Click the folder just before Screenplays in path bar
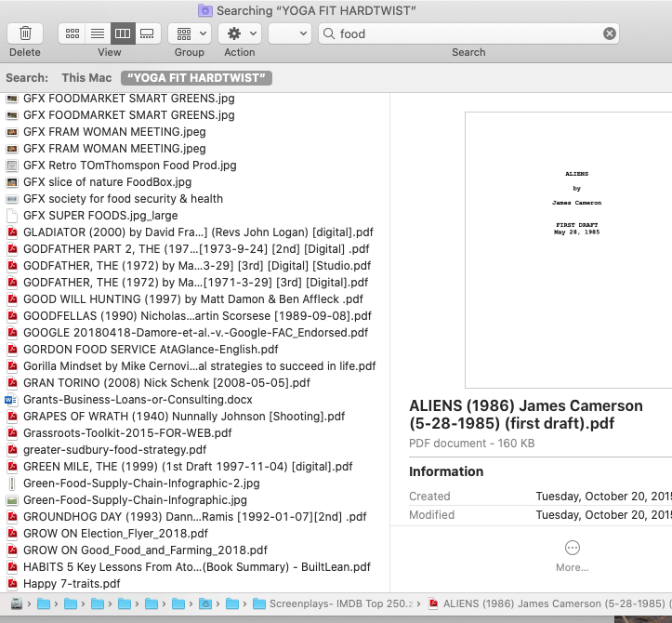 231,603
